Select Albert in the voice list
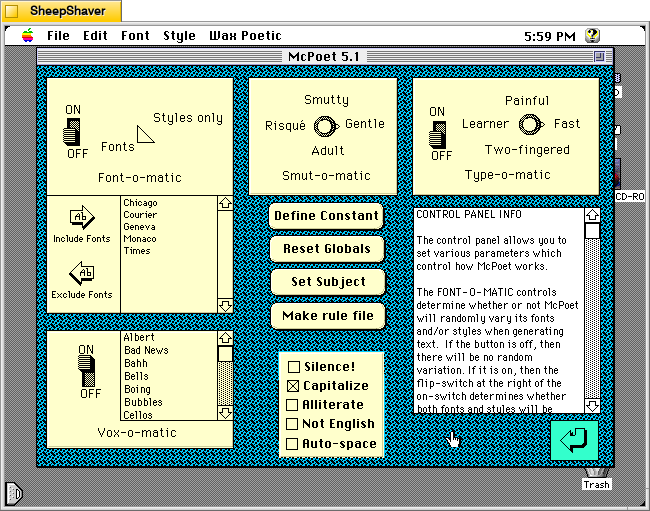Screen dimensions: 650x511 point(169,337)
